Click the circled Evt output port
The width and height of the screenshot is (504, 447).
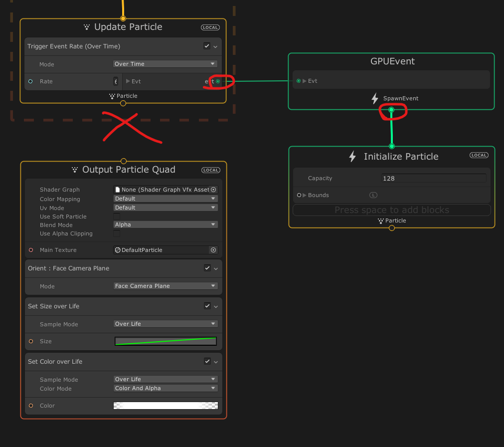point(218,81)
